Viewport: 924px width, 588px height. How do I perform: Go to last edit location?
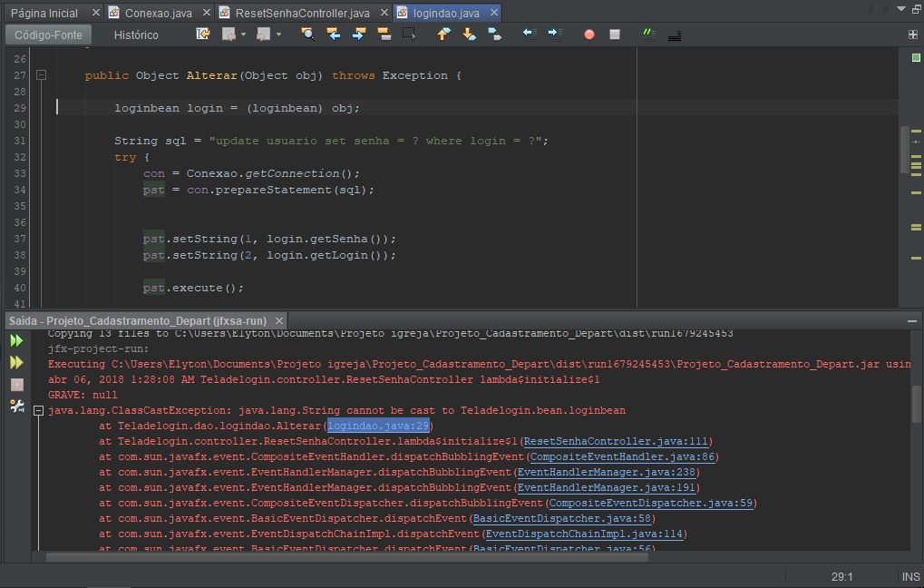click(203, 34)
